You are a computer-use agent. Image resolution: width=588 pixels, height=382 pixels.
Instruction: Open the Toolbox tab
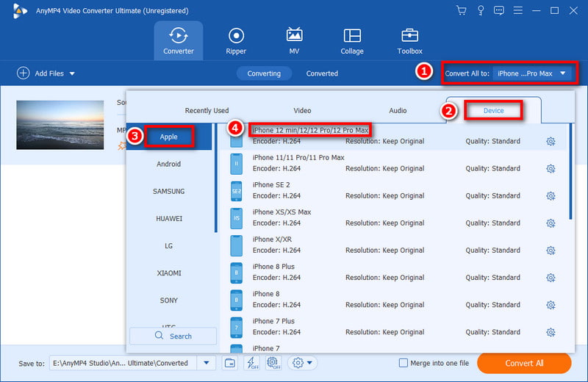pyautogui.click(x=409, y=41)
